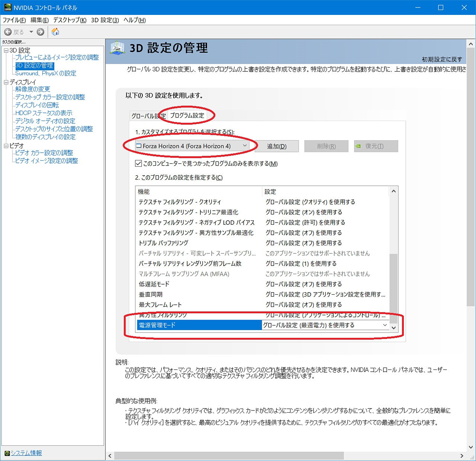Click the settings list scroll-down arrow
The image size is (476, 461).
coord(393,328)
